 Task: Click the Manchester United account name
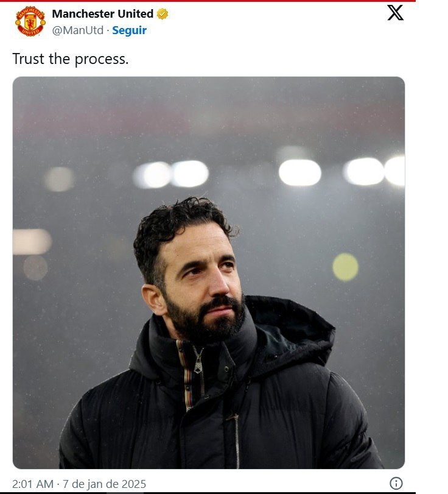pos(102,14)
